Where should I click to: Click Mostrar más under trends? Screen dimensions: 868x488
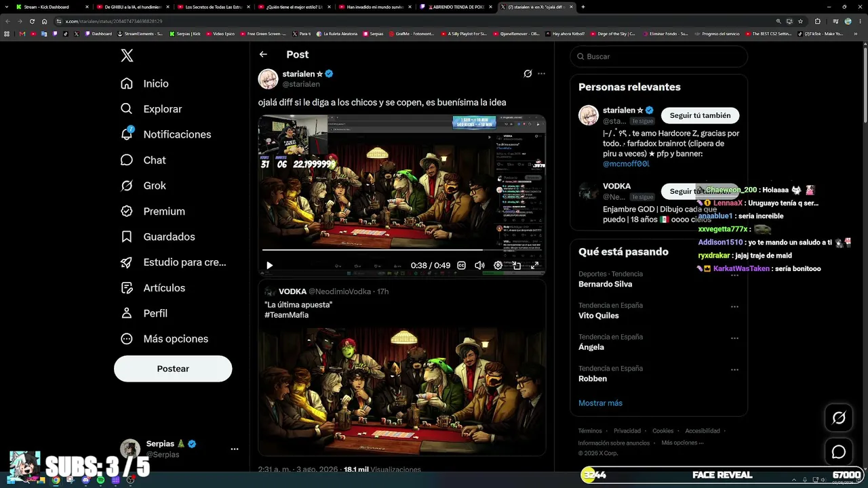pyautogui.click(x=600, y=403)
